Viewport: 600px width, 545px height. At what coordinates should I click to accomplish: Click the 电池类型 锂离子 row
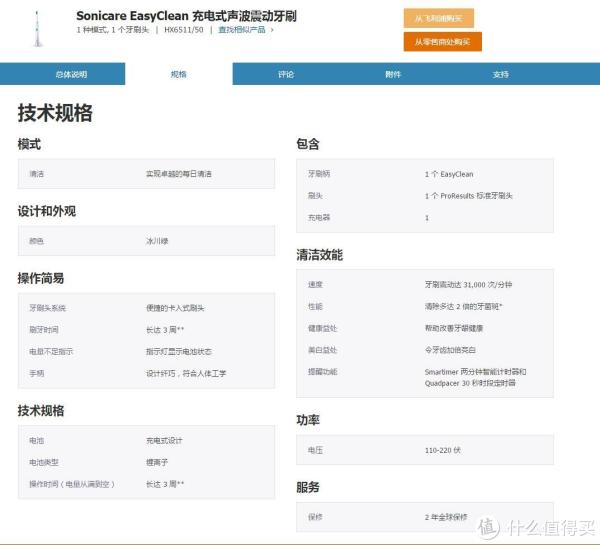[x=146, y=462]
